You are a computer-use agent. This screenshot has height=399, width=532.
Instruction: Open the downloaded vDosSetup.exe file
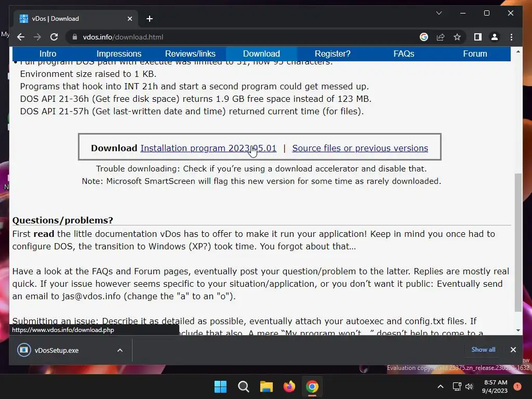[56, 350]
